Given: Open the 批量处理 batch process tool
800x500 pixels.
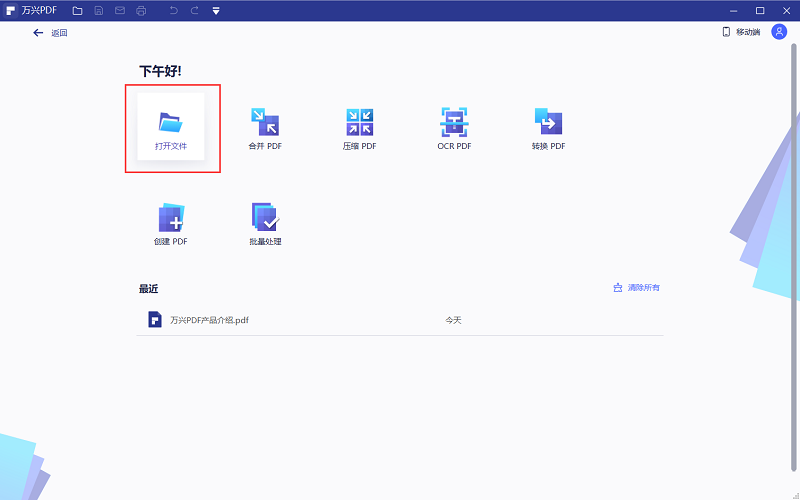Looking at the screenshot, I should coord(265,223).
